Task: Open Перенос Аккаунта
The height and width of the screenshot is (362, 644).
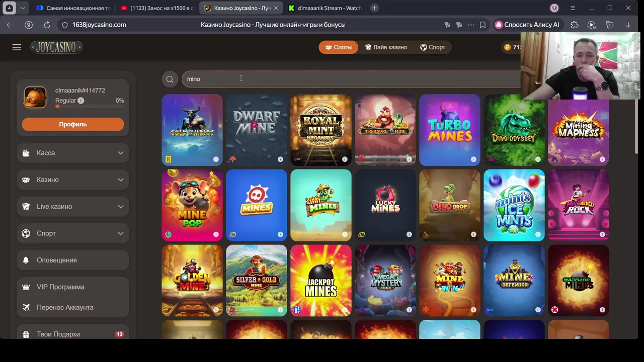Action: (x=73, y=307)
